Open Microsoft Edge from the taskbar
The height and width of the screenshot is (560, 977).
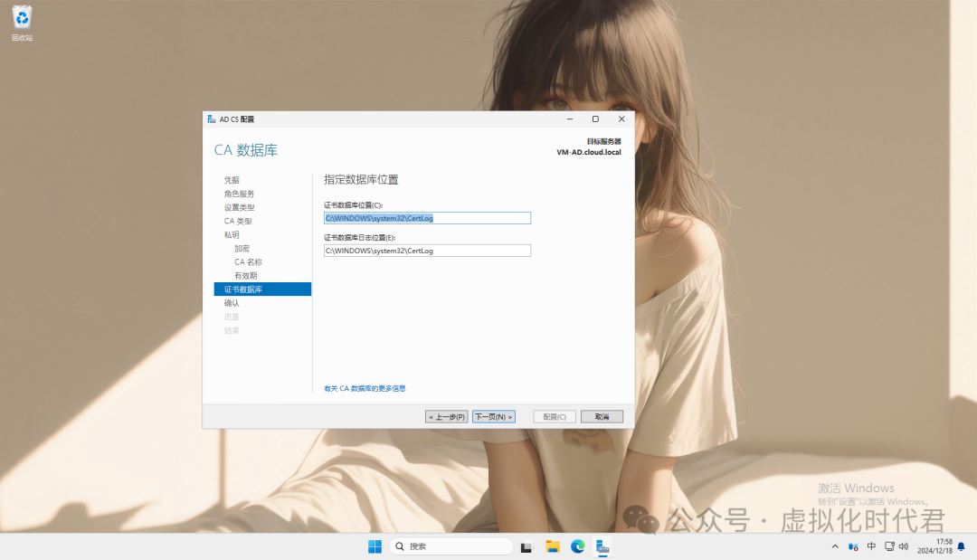577,546
